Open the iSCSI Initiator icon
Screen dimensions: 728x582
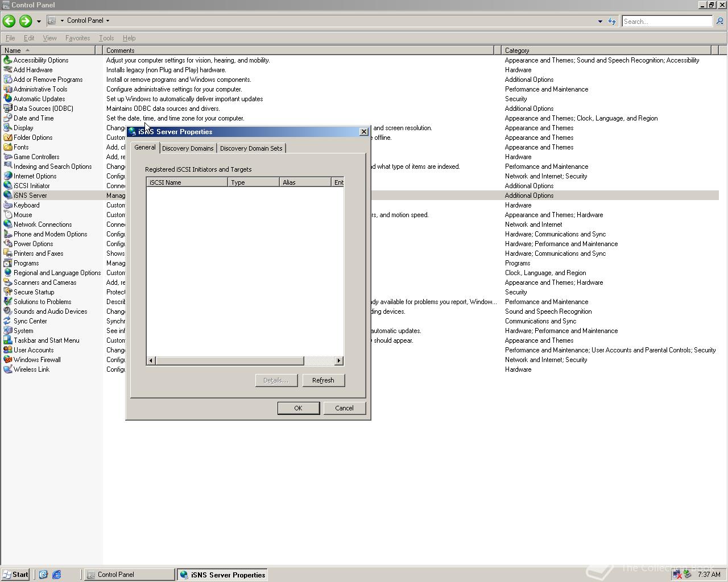(8, 186)
